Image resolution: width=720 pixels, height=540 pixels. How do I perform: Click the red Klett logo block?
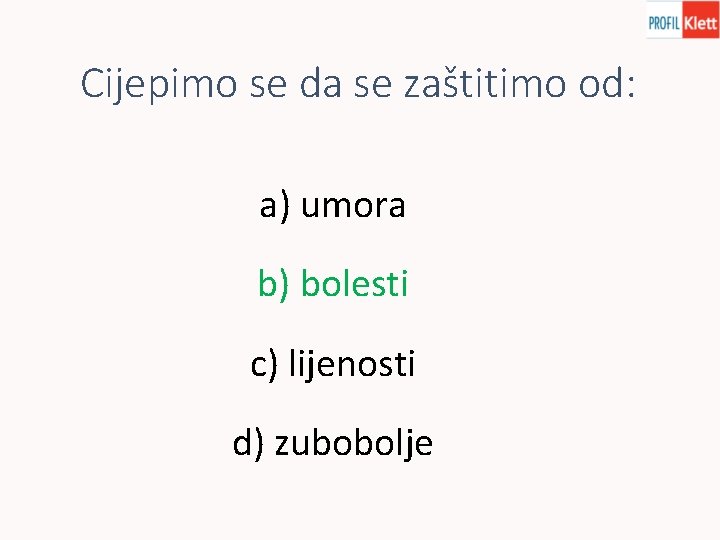coord(701,20)
